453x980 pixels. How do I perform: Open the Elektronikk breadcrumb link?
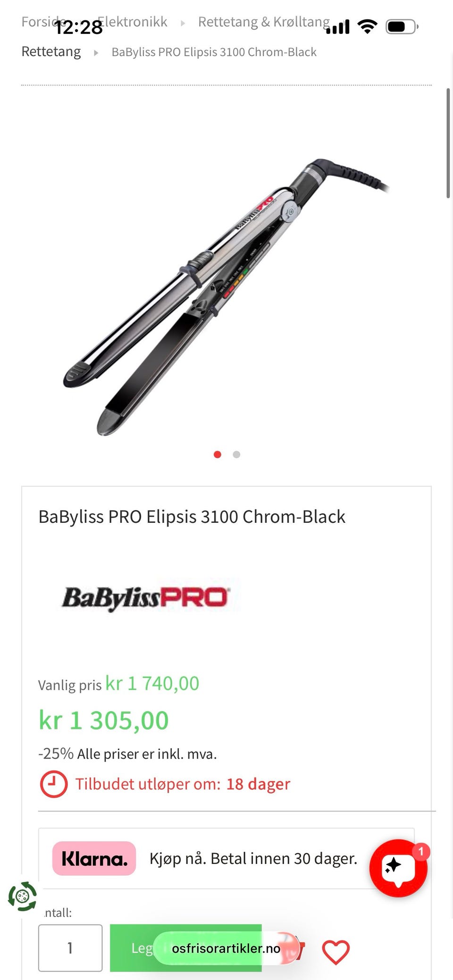pyautogui.click(x=132, y=22)
